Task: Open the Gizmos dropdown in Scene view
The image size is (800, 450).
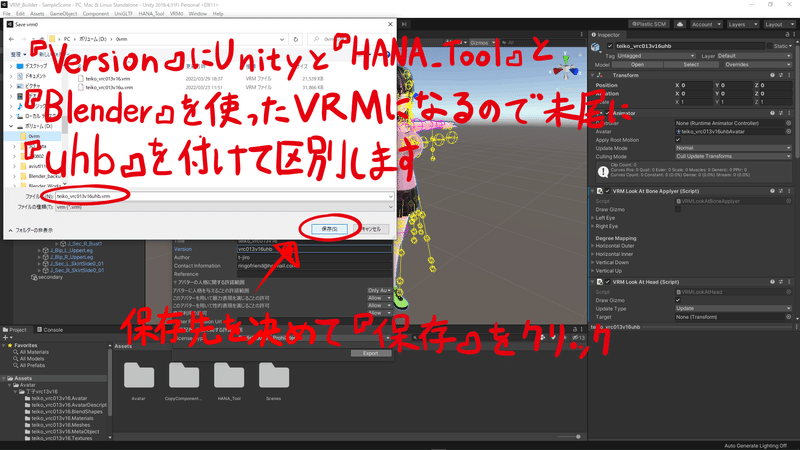Action: [482, 43]
